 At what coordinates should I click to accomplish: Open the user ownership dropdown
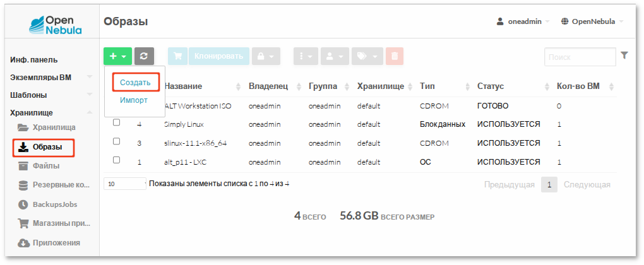point(335,56)
